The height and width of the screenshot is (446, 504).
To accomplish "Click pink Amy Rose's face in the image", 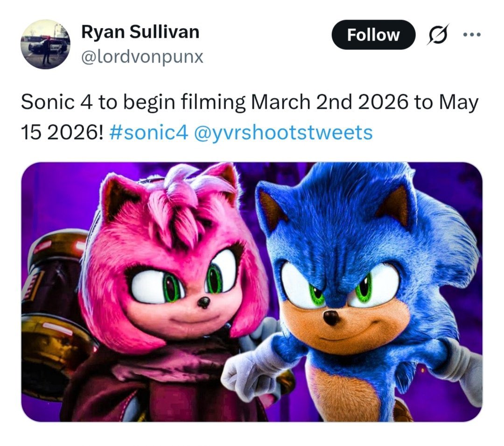I will (x=182, y=290).
